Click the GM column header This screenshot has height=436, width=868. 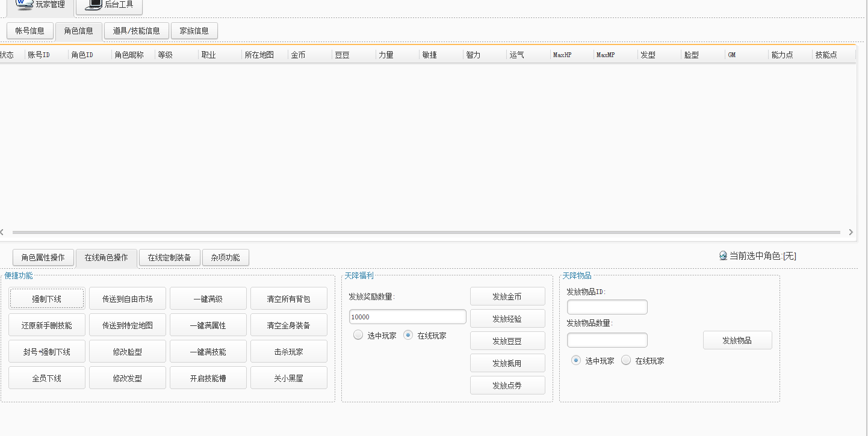click(747, 55)
